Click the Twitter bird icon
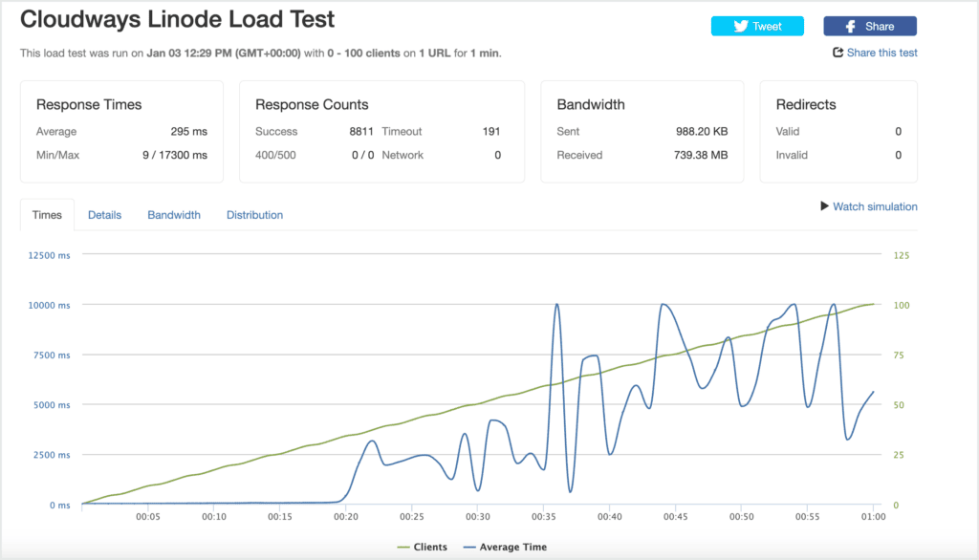Image resolution: width=979 pixels, height=560 pixels. (741, 26)
